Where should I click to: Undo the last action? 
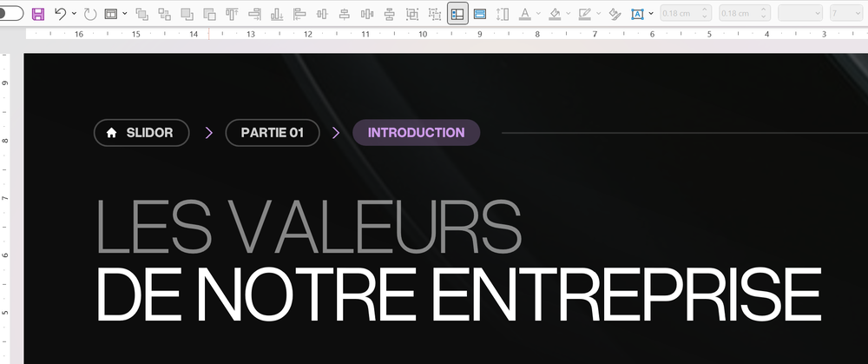61,14
